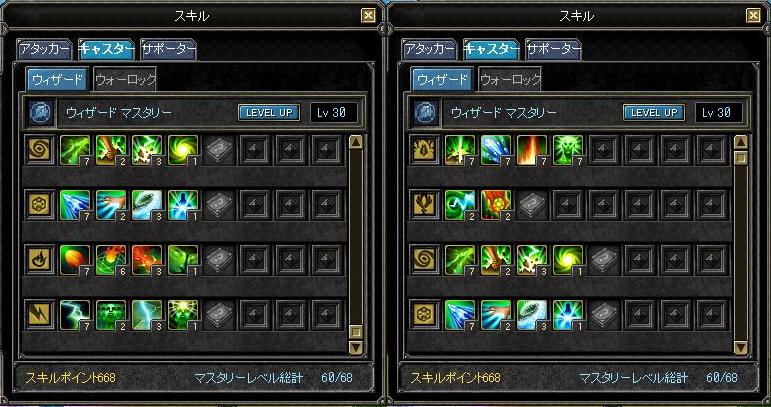
Task: Select the ice crystal skill icon in right window
Action: [x=496, y=150]
